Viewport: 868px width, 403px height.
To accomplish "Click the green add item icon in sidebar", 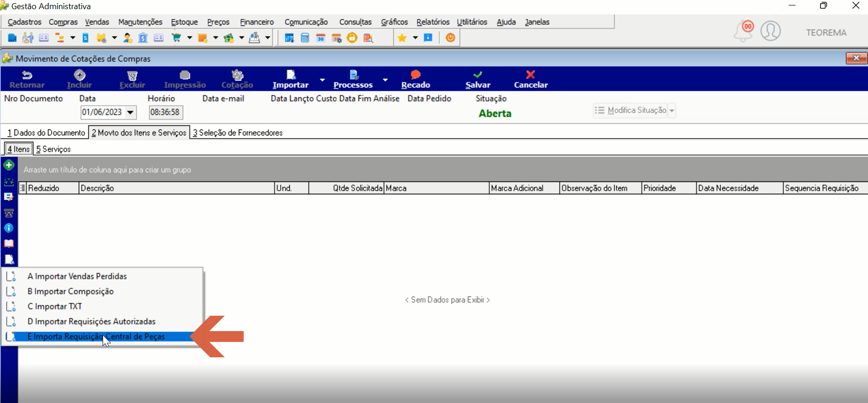I will pyautogui.click(x=9, y=166).
